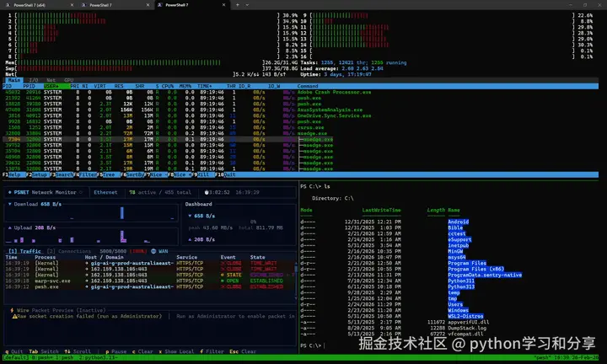Click the PSNET diamond logo icon
Image resolution: width=607 pixels, height=364 pixels.
coord(9,192)
